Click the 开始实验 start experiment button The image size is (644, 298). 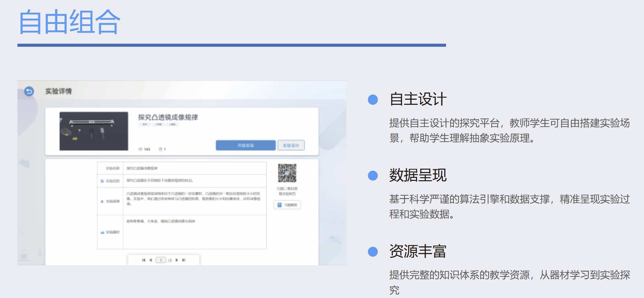coord(245,145)
